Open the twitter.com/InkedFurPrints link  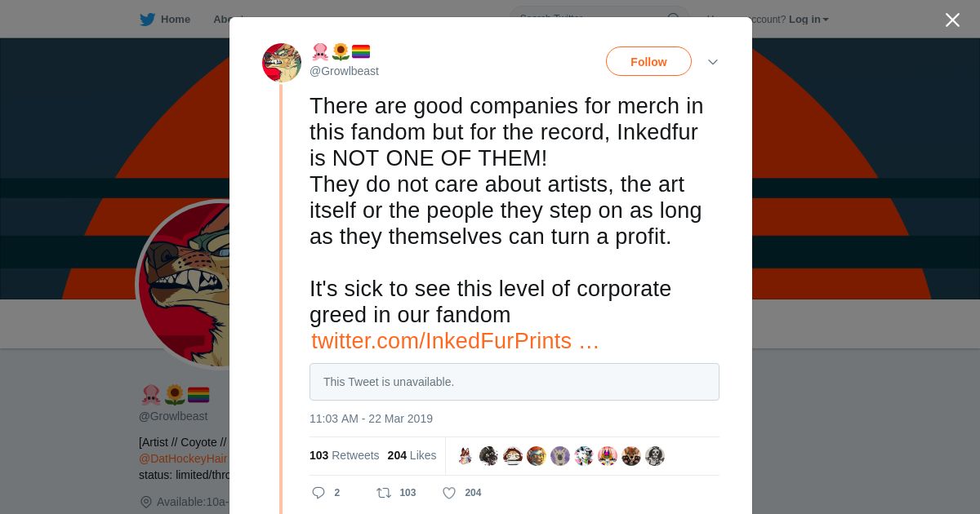tap(455, 341)
